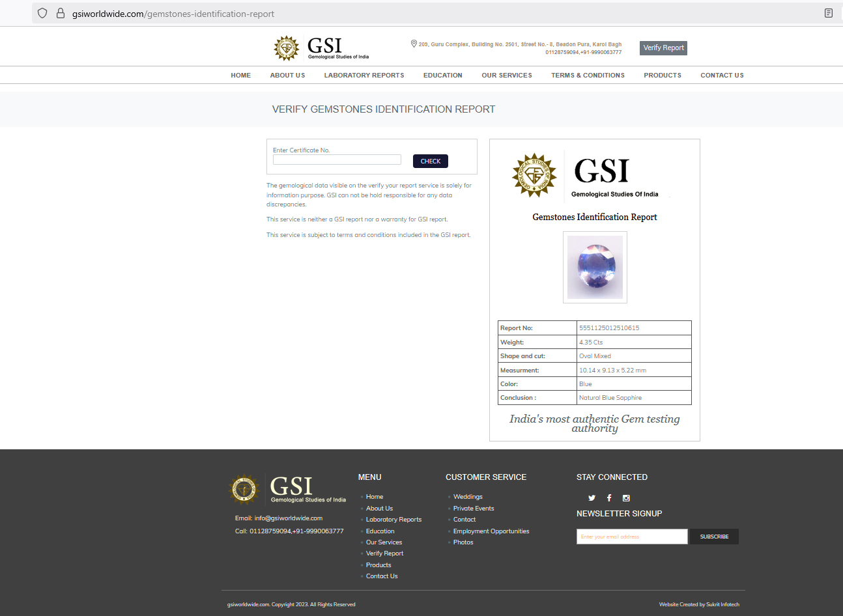Open the Private Events link
Screen dimensions: 843x616
tap(474, 509)
